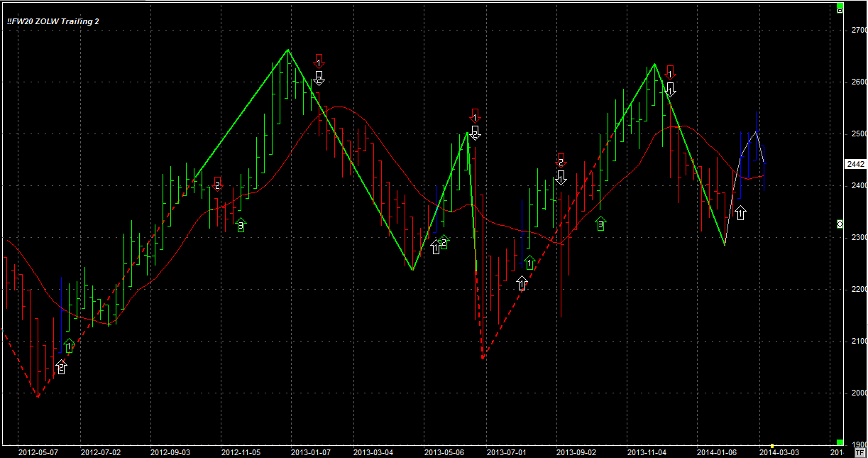Screen dimensions: 868x458
Task: Click the green square at bottom-right corner
Action: (x=840, y=442)
